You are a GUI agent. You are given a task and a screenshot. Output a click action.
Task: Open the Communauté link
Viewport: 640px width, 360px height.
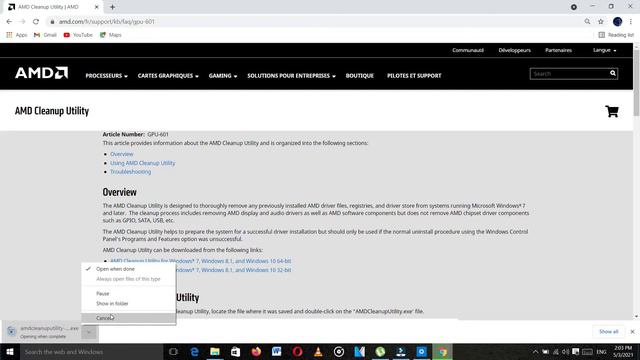click(468, 50)
